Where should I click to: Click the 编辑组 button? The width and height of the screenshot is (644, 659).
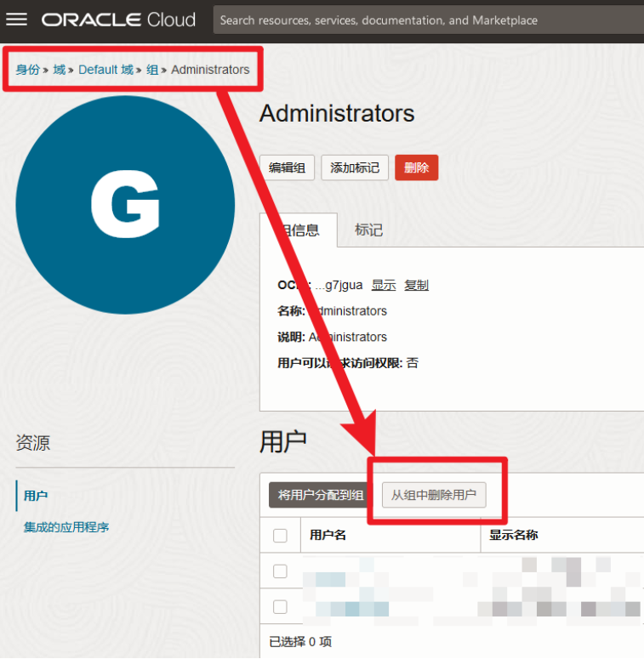[x=287, y=168]
